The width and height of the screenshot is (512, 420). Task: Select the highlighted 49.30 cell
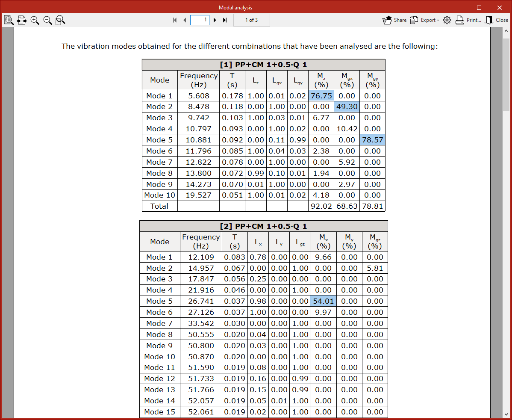click(x=347, y=106)
